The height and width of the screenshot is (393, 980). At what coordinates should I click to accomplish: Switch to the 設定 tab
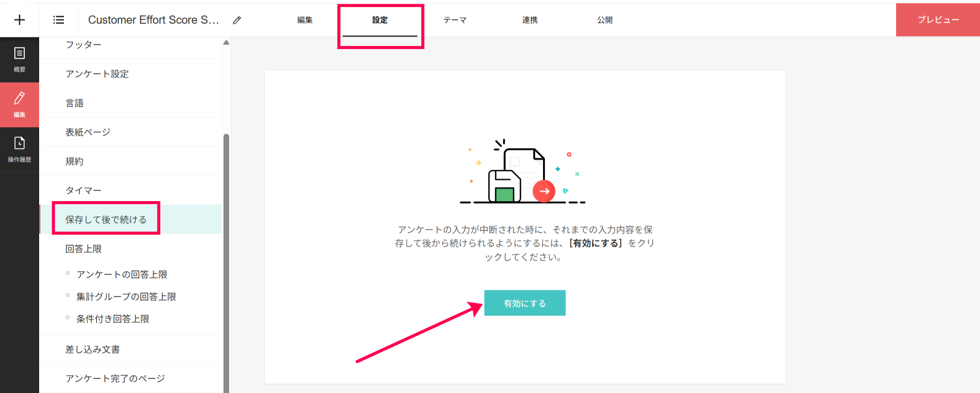click(x=380, y=20)
